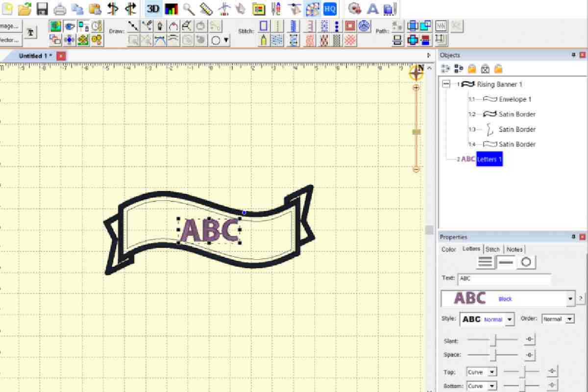Open the lettering A tool icon
The height and width of the screenshot is (392, 588).
373,8
